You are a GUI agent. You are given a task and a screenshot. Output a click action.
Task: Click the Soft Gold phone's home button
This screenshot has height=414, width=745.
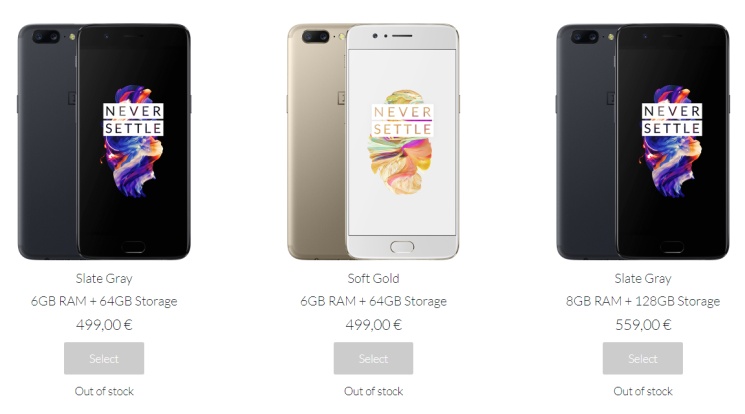402,247
